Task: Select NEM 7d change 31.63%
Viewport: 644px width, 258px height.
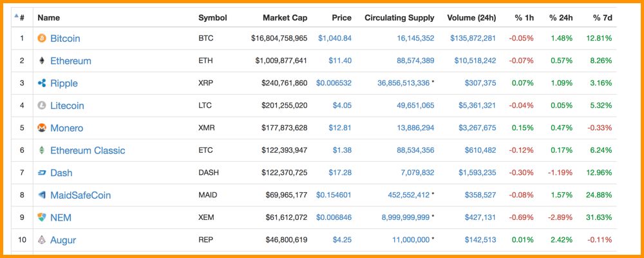Action: tap(599, 217)
